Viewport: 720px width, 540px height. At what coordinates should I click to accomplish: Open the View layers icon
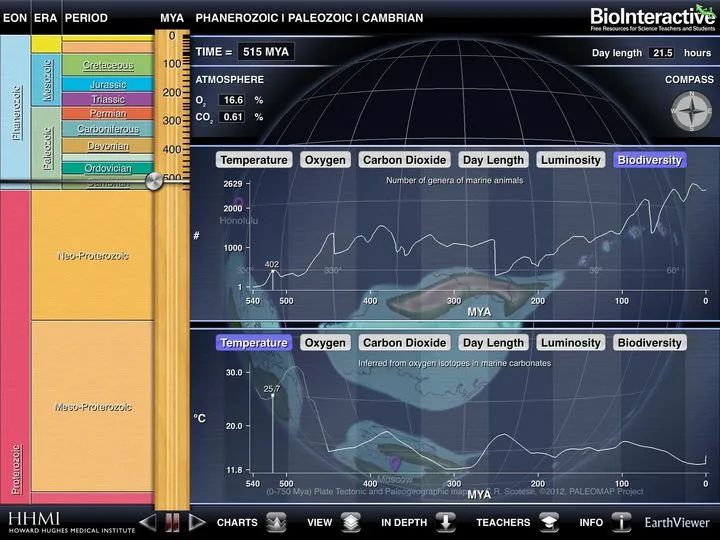pos(351,522)
